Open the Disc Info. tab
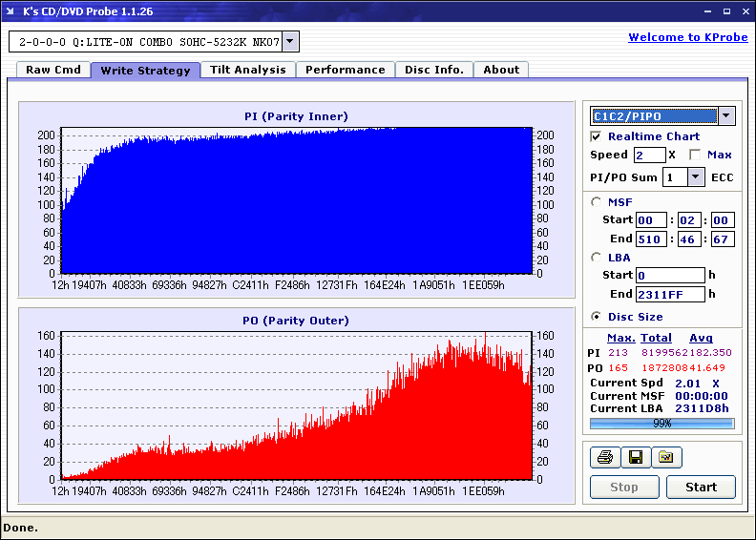Image resolution: width=756 pixels, height=540 pixels. [x=434, y=70]
